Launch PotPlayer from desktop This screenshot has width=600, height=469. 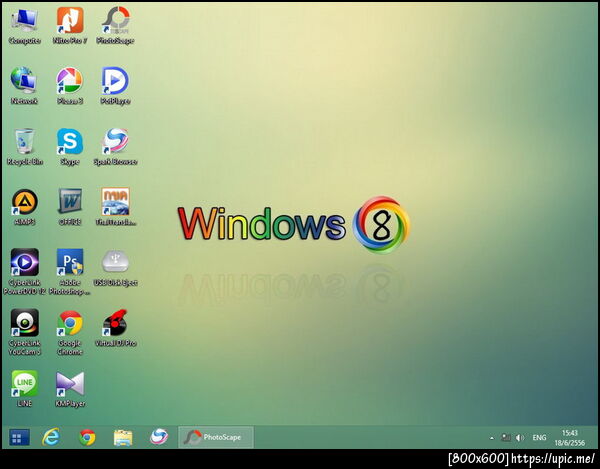point(115,86)
